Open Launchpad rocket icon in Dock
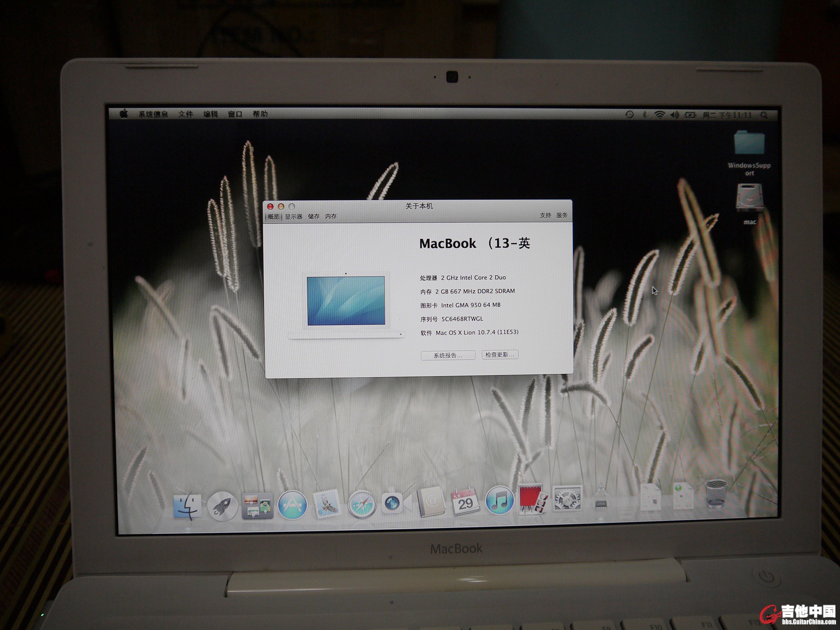Image resolution: width=840 pixels, height=630 pixels. (x=222, y=506)
